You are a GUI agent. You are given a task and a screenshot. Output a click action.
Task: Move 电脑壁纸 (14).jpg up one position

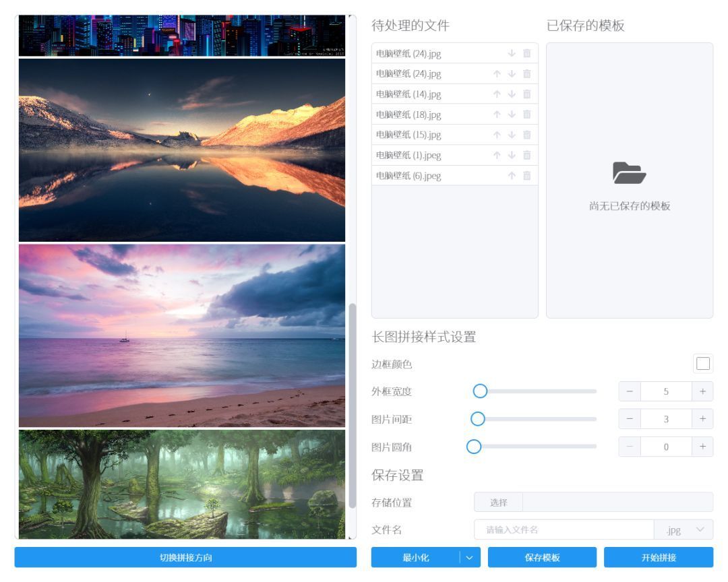pyautogui.click(x=497, y=94)
